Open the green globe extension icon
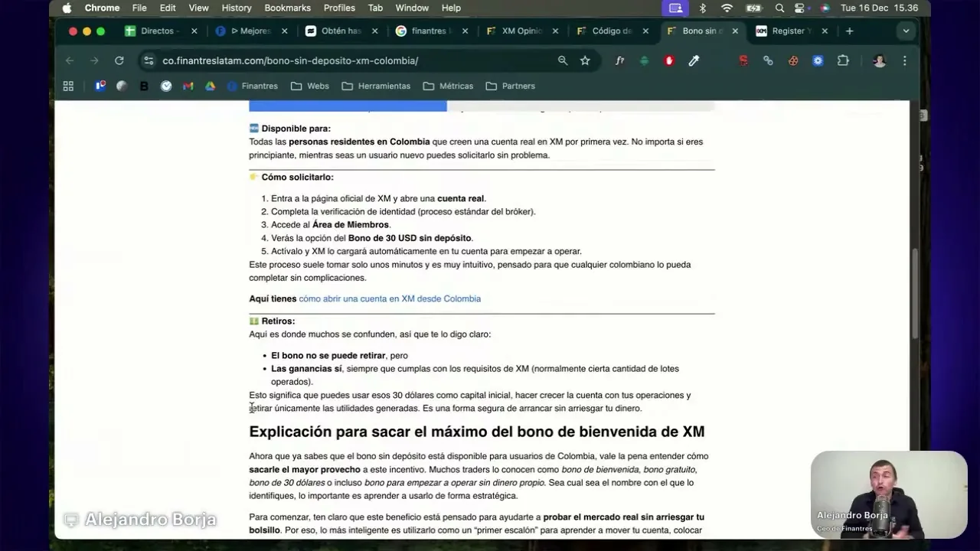The image size is (980, 551). tap(644, 60)
